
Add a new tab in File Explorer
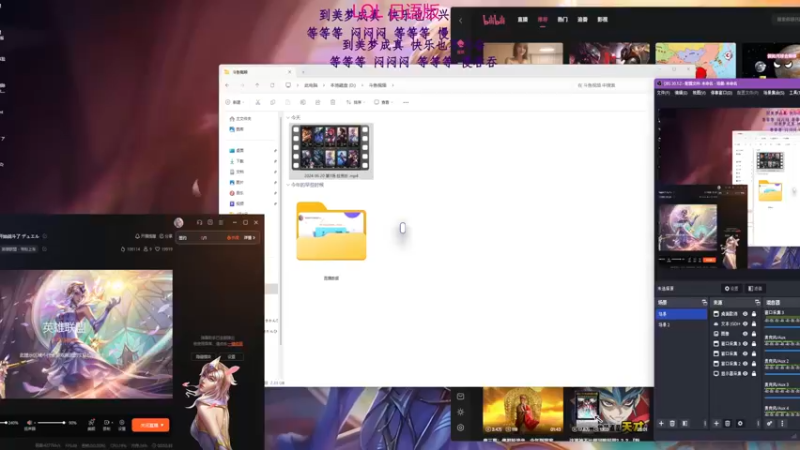point(303,72)
